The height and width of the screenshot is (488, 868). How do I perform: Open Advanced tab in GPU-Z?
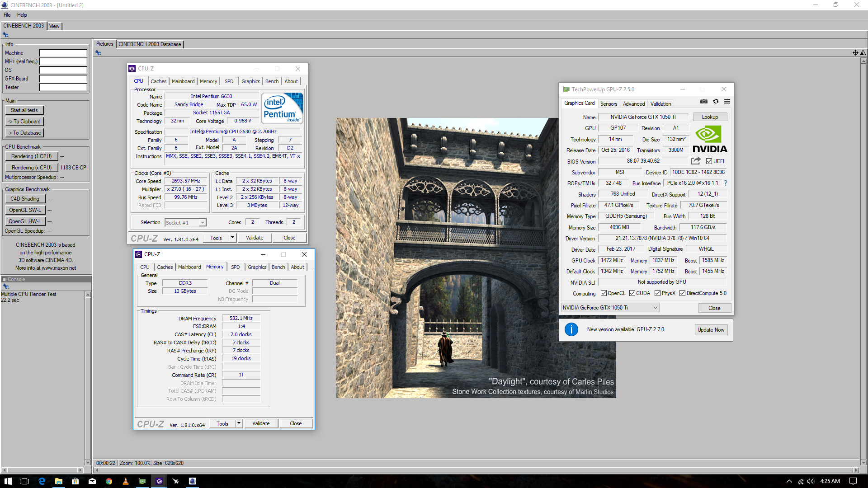634,104
